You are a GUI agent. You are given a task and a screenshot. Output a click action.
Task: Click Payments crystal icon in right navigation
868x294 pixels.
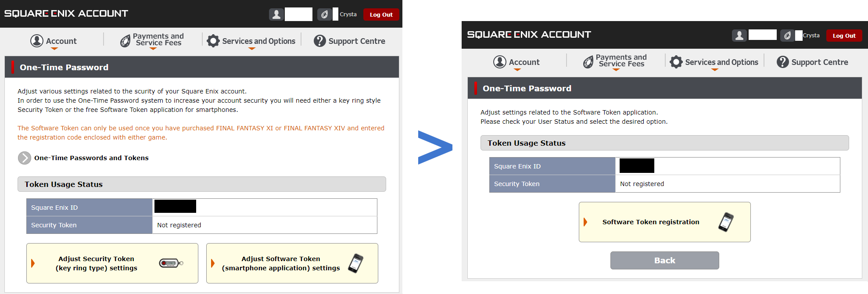(x=588, y=62)
